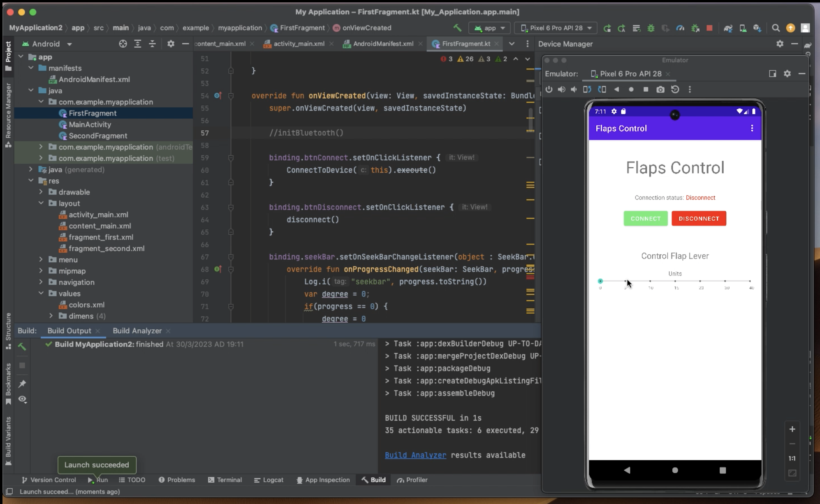Click the green CONNECT button in app
This screenshot has width=820, height=504.
coord(645,218)
